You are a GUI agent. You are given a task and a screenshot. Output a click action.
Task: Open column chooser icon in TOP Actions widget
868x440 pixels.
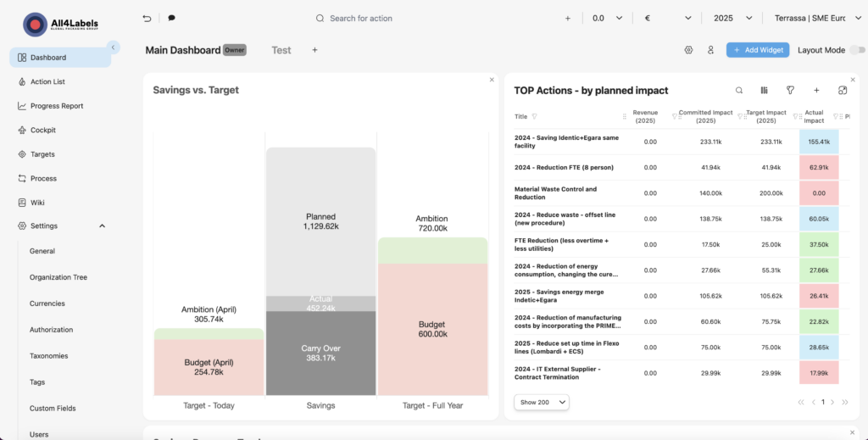click(765, 90)
